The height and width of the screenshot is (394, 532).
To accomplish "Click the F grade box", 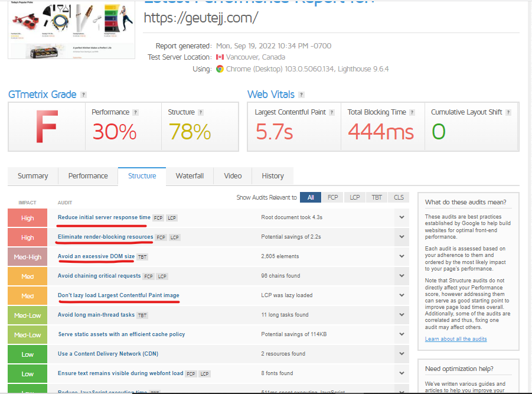I will point(47,126).
